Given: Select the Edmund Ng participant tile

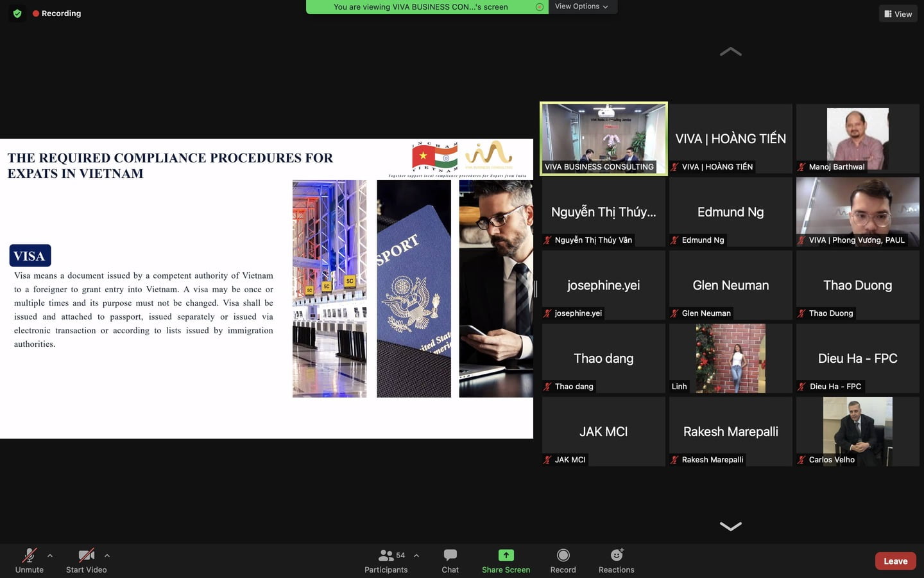Looking at the screenshot, I should 731,212.
